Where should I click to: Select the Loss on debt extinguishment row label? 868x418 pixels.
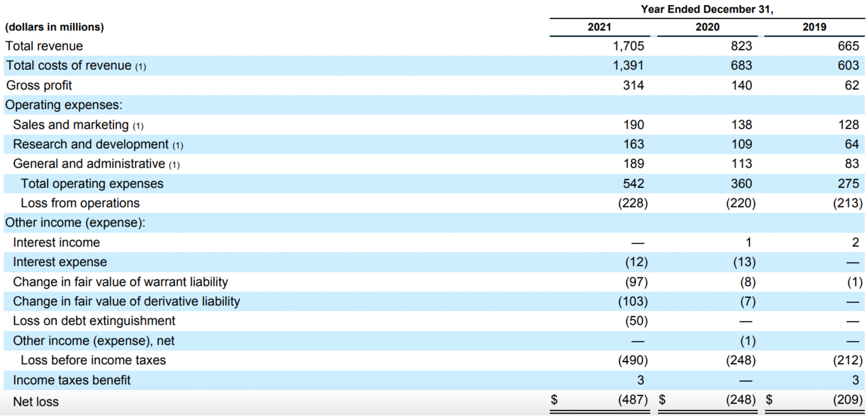(94, 321)
